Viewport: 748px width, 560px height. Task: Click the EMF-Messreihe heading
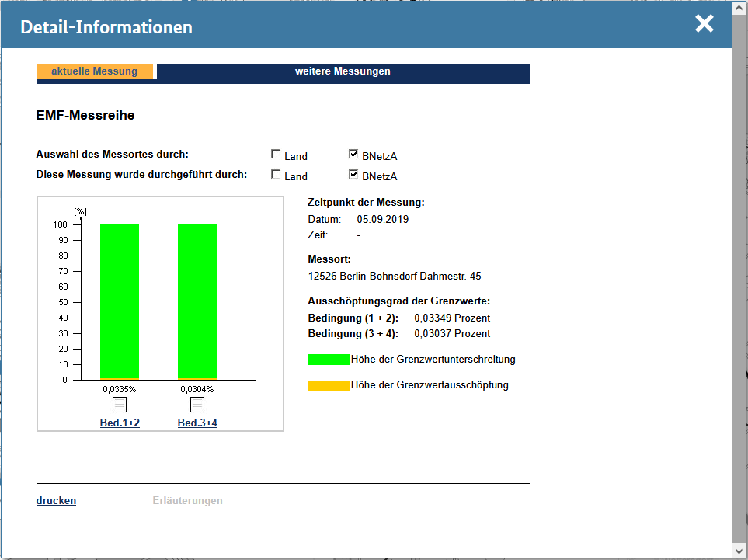tap(85, 116)
